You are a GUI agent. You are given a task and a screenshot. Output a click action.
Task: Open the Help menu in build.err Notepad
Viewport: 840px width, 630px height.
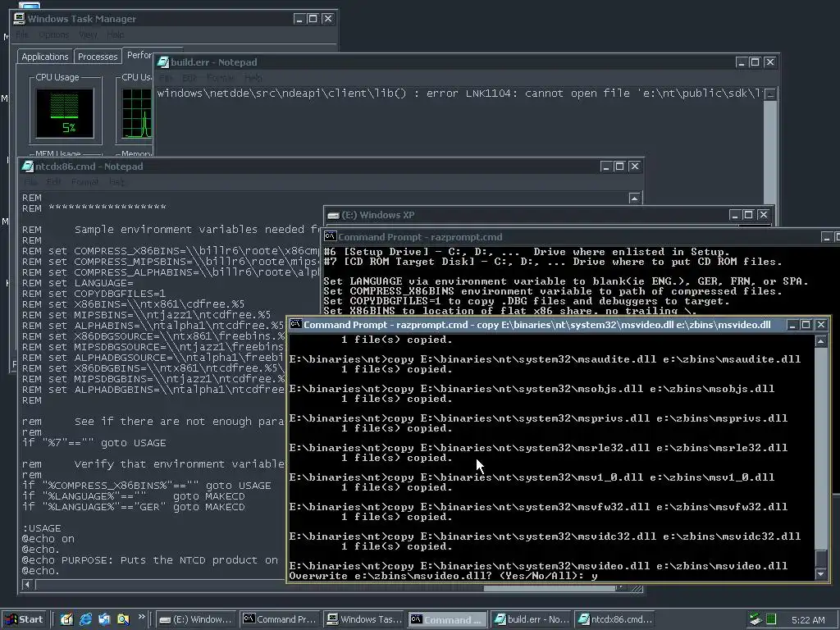click(x=253, y=78)
